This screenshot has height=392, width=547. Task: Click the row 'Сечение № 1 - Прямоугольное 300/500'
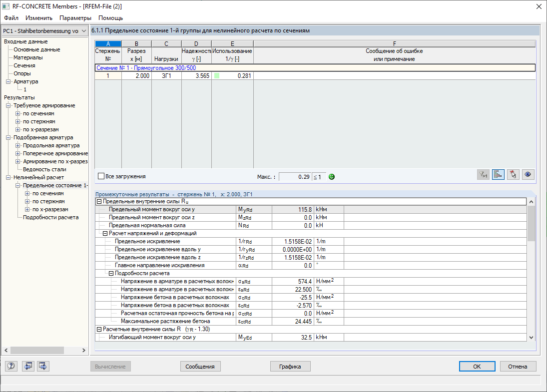point(315,67)
